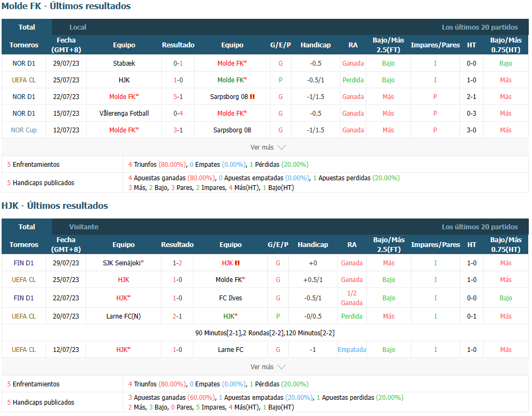Click the 3-0 half-time score
Image resolution: width=532 pixels, height=416 pixels.
click(471, 130)
